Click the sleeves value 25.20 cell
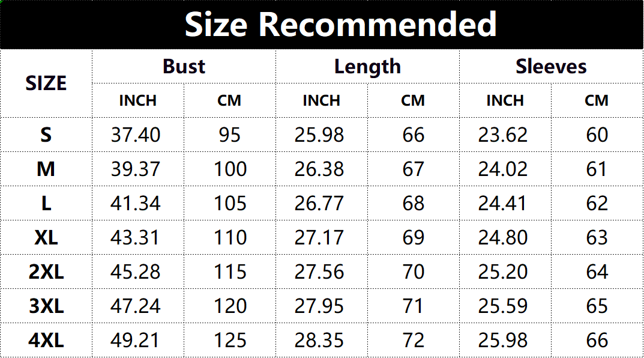 [x=505, y=272]
